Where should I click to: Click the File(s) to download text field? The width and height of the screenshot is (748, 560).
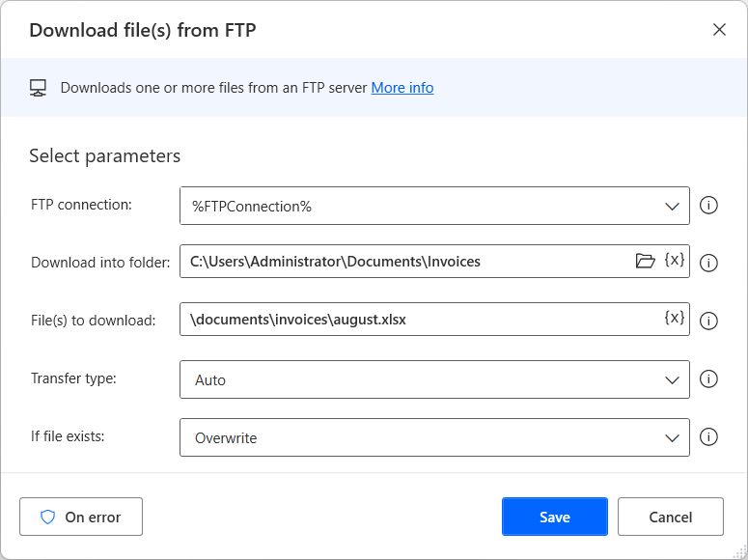pyautogui.click(x=415, y=319)
